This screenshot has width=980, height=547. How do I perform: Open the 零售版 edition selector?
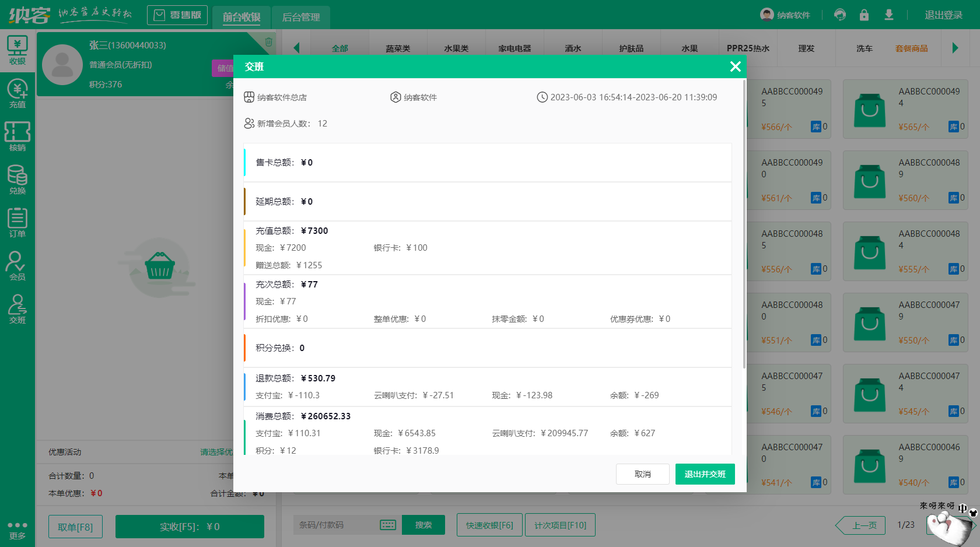tap(177, 15)
